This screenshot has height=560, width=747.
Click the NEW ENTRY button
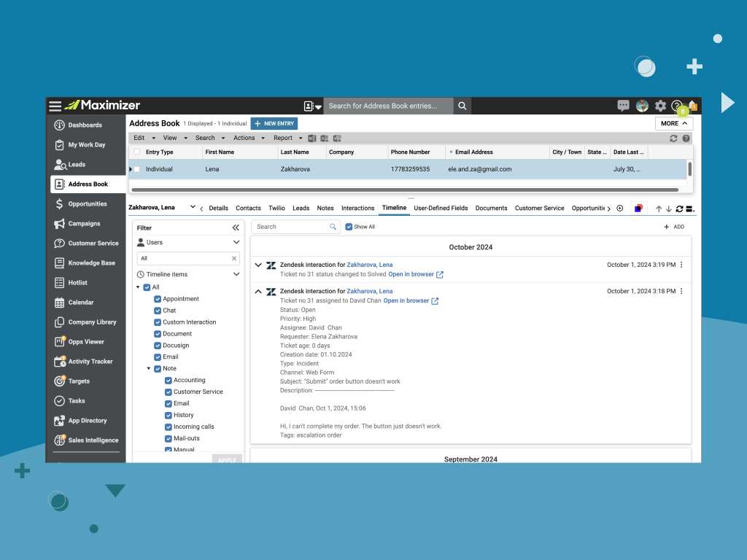click(x=274, y=124)
